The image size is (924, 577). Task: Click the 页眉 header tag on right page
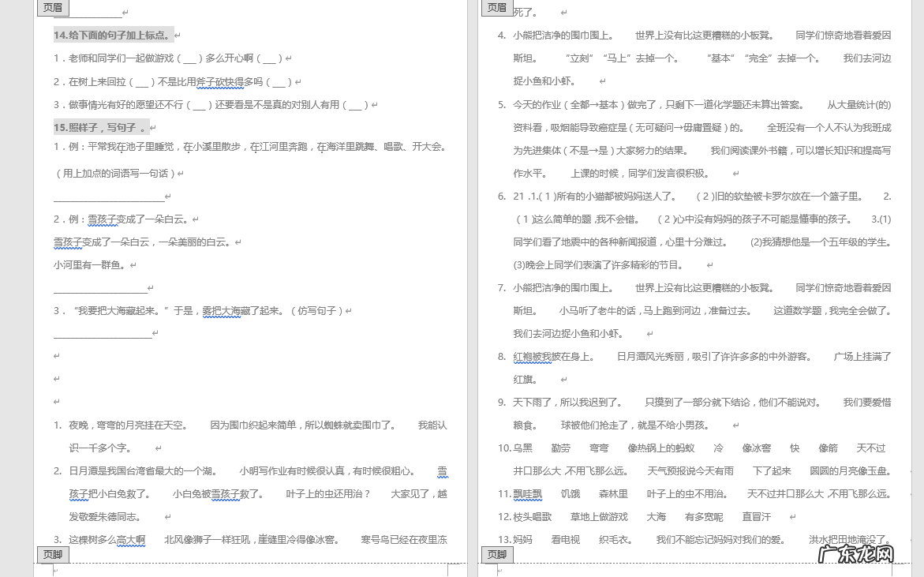(496, 9)
